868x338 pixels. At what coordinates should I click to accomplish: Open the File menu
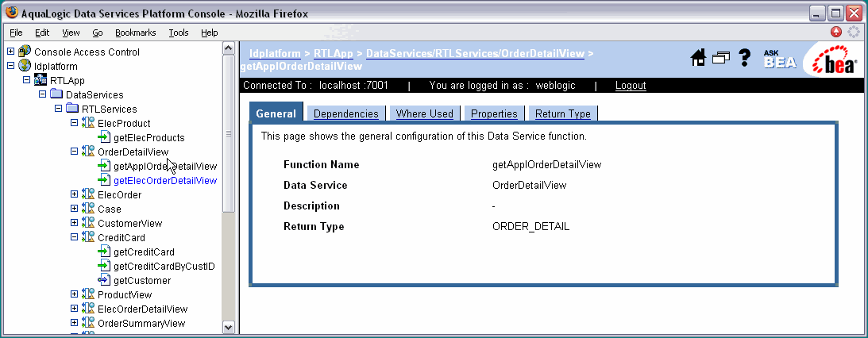pos(16,33)
